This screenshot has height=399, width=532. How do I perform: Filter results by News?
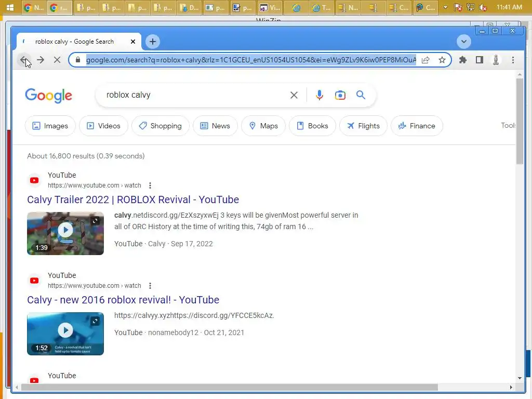[215, 126]
